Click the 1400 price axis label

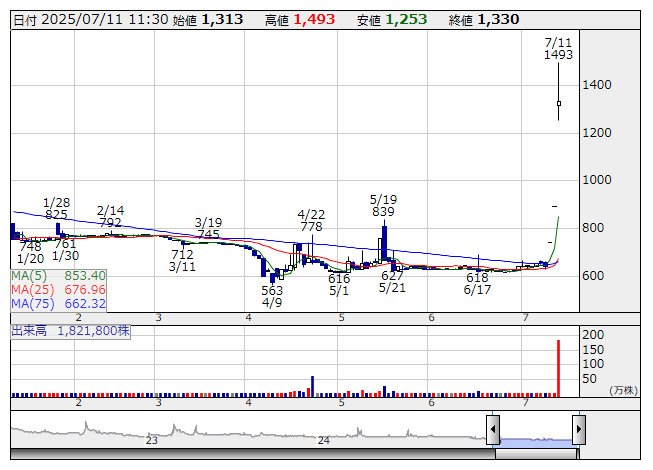click(x=597, y=85)
